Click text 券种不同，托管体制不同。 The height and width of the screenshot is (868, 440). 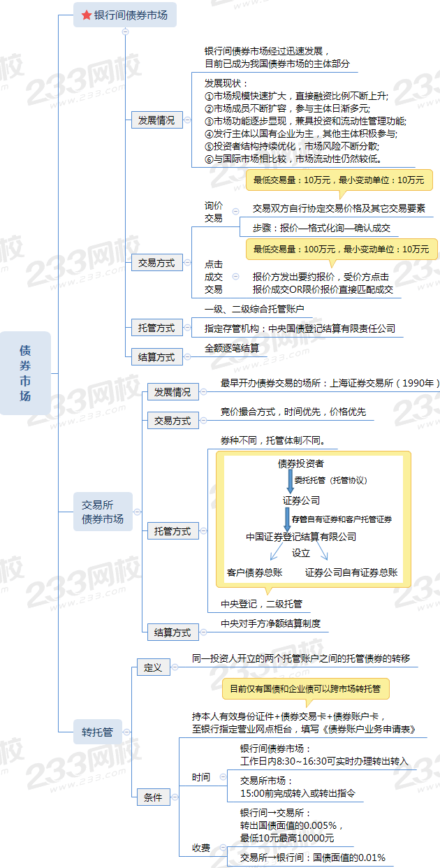(274, 441)
